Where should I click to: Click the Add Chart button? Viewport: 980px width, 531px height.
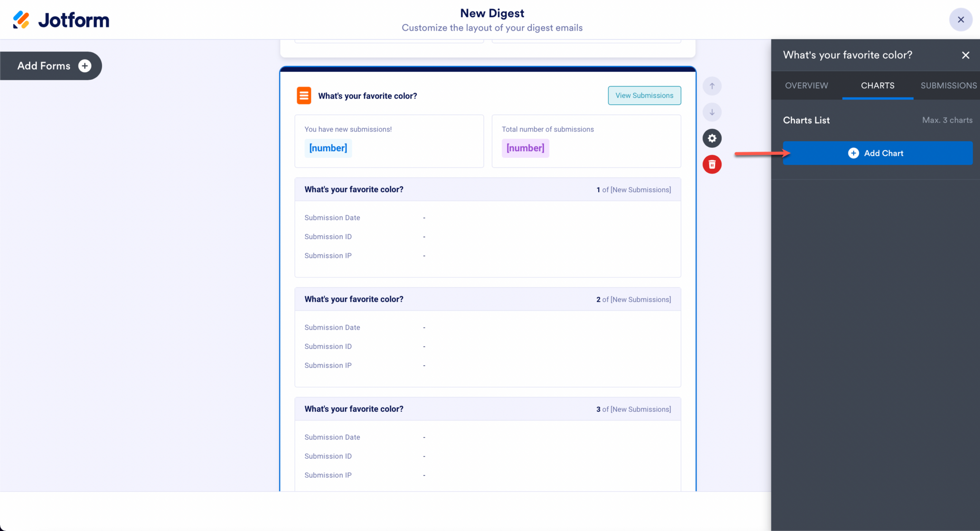878,153
